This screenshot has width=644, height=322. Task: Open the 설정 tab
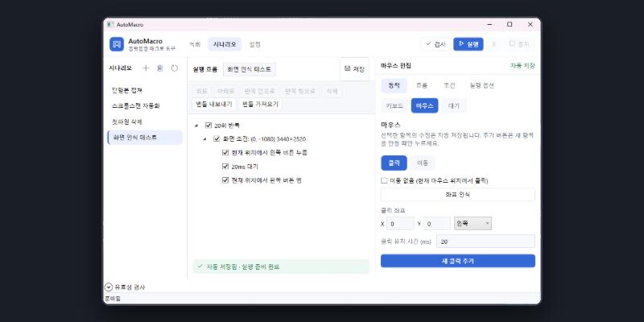click(x=254, y=44)
